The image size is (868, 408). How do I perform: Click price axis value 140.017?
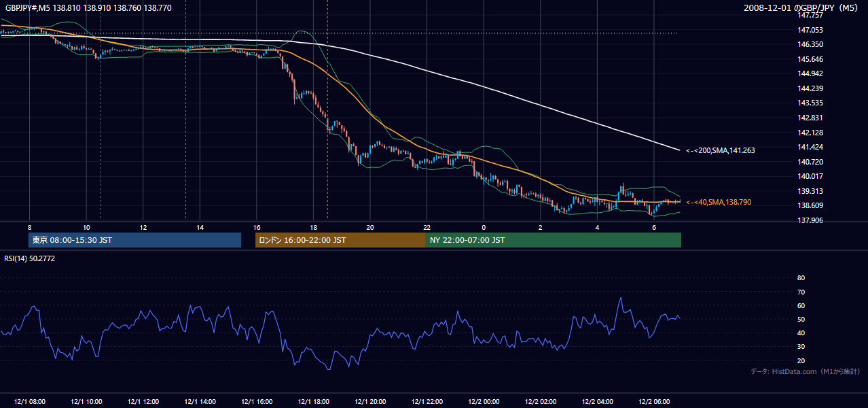(810, 176)
